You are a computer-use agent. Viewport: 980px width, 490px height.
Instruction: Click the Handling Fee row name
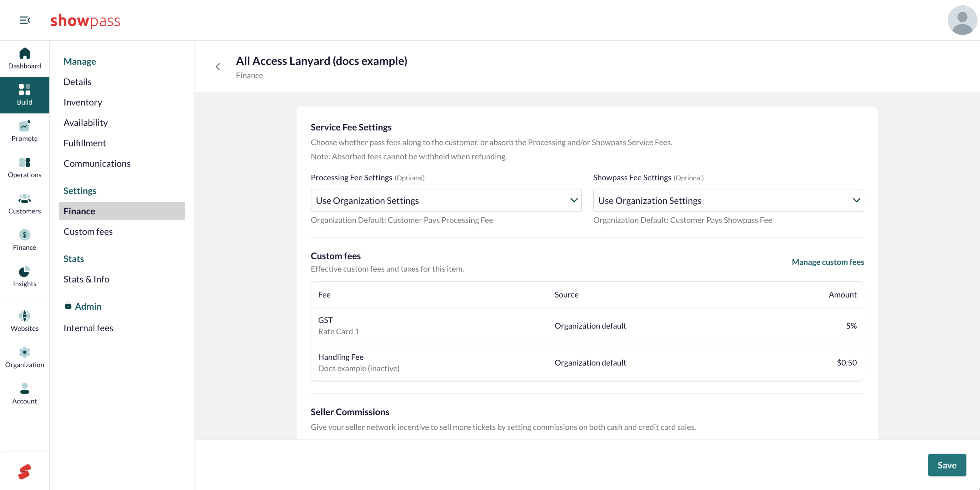341,357
